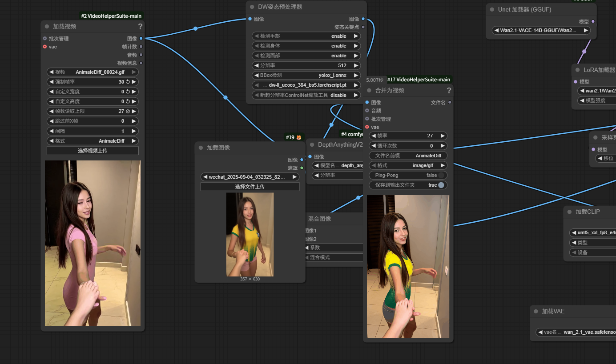Screen dimensions: 616x364
Task: Click the 选择视频上传 button
Action: tap(93, 151)
